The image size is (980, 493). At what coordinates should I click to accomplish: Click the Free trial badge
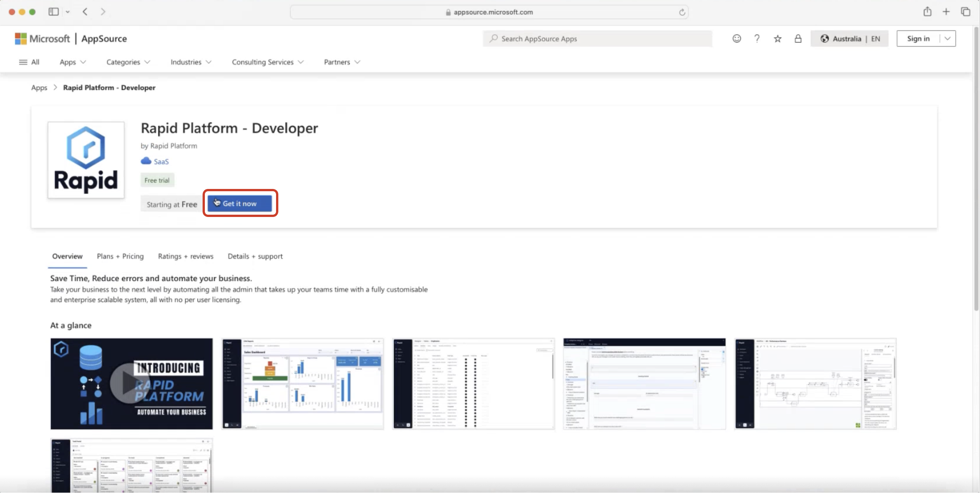157,180
